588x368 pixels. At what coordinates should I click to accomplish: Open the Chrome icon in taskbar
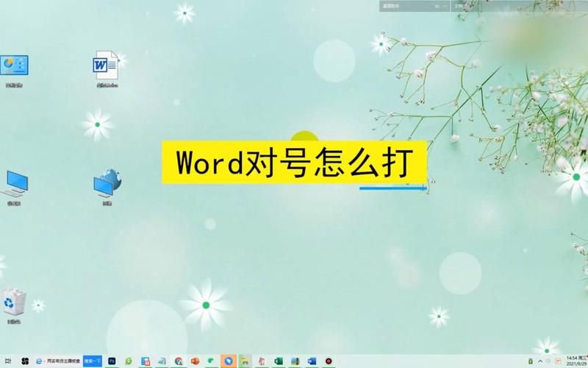coord(179,361)
